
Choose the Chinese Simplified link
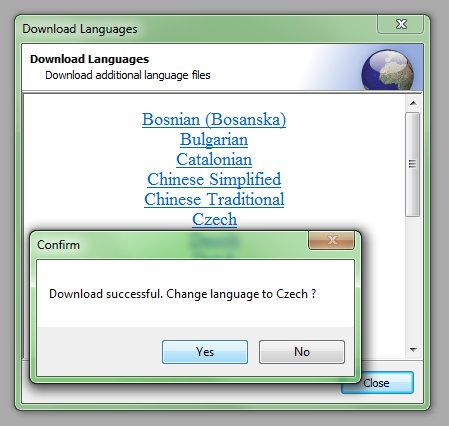pyautogui.click(x=214, y=179)
